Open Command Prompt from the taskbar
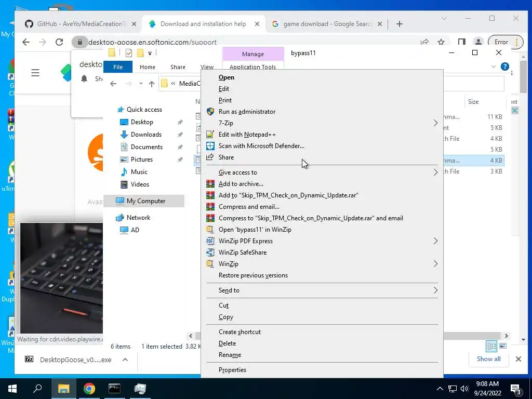Screen dimensions: 532x399 pyautogui.click(x=114, y=389)
